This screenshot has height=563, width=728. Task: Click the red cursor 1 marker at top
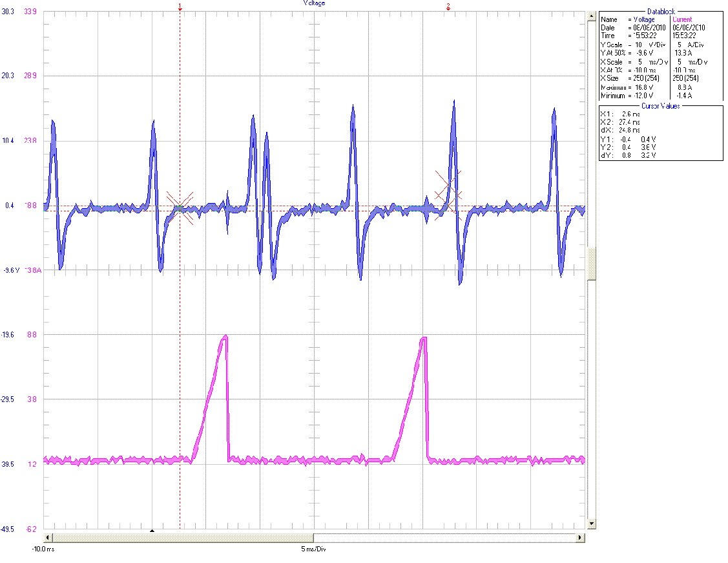pos(180,6)
